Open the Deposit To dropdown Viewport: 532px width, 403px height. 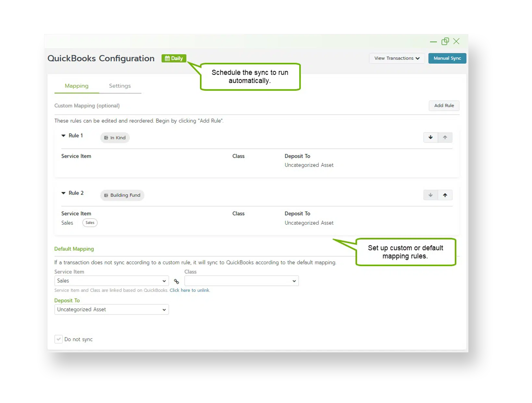click(x=111, y=309)
